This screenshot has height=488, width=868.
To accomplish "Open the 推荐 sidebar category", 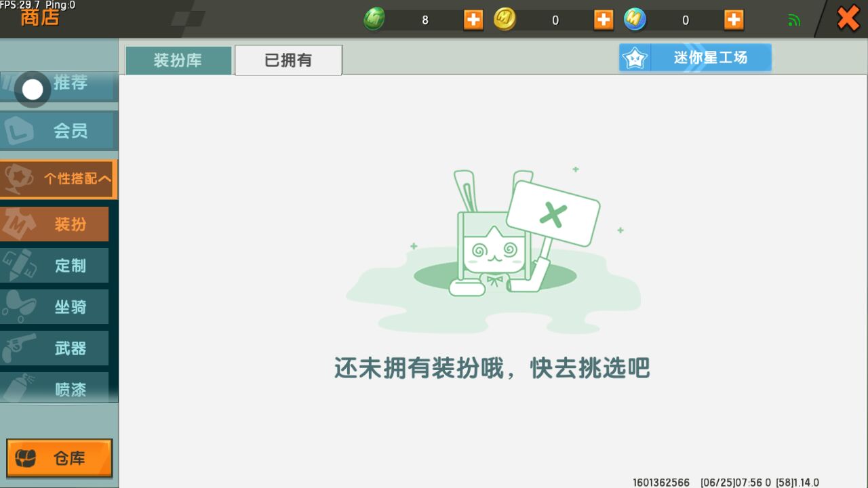I will [x=71, y=84].
